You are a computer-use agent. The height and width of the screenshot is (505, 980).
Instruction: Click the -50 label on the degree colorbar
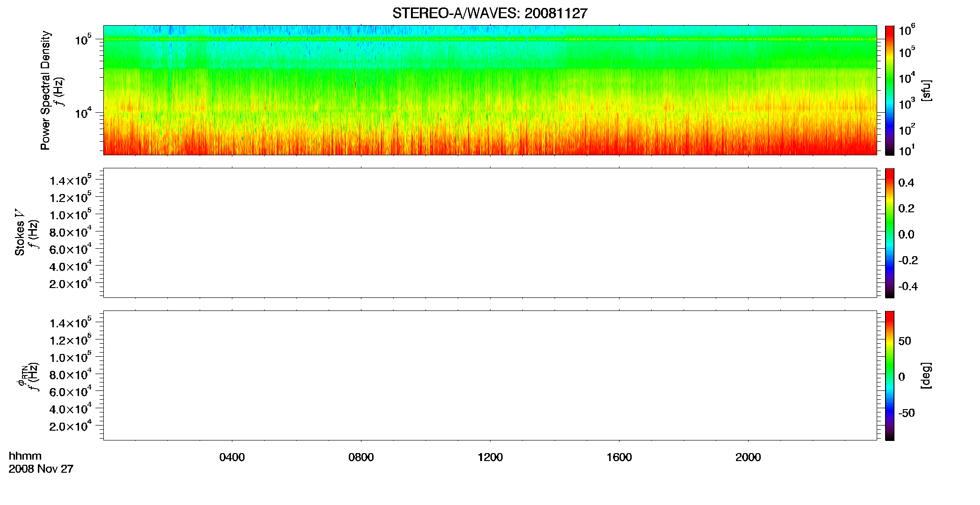(x=906, y=413)
